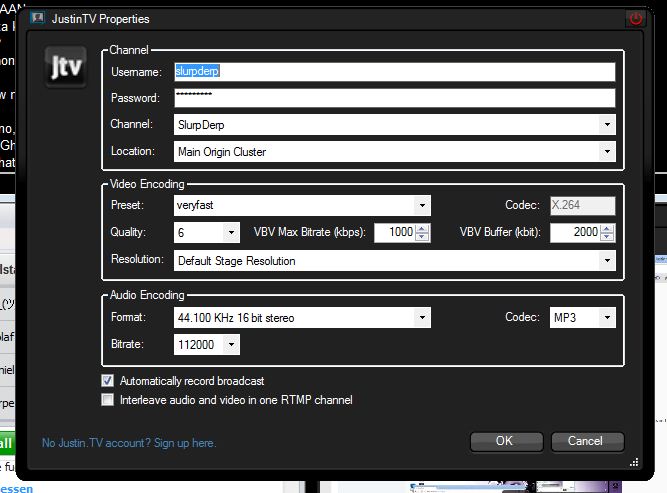Viewport: 667px width, 493px height.
Task: Confirm settings with the OK button
Action: coord(506,442)
